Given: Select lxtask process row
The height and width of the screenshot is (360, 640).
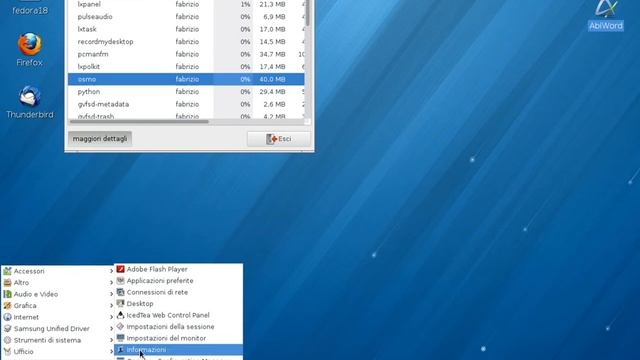Looking at the screenshot, I should pos(186,29).
